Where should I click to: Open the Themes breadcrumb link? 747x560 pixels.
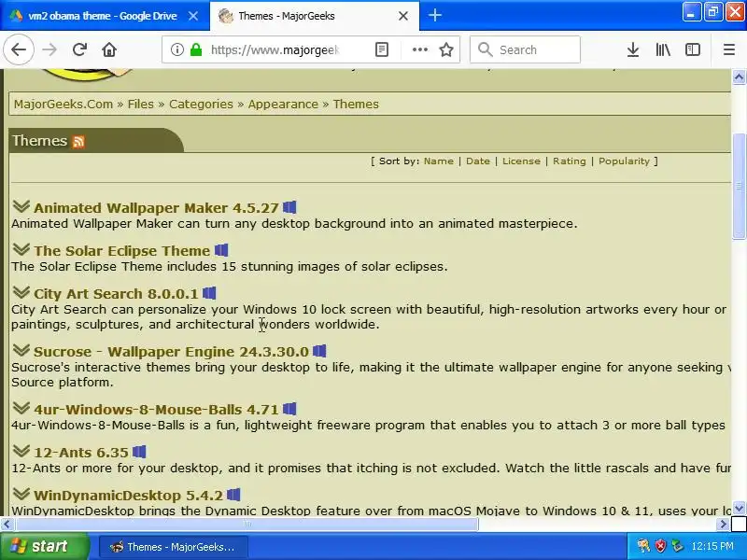356,104
